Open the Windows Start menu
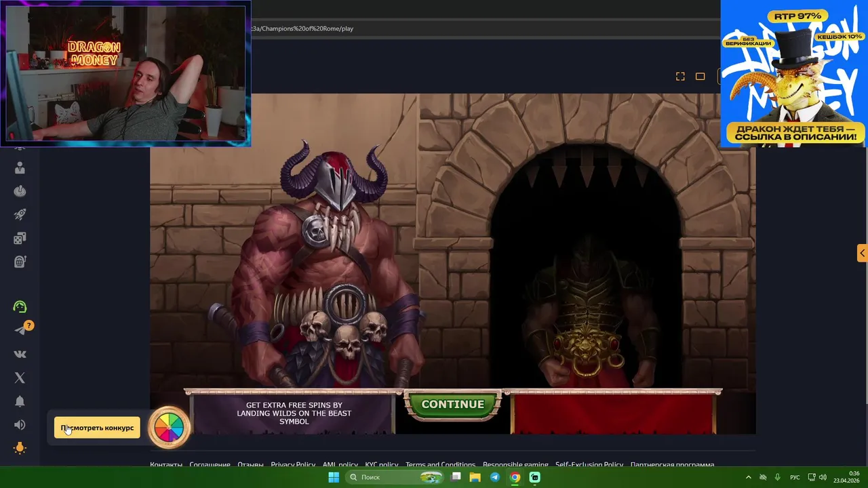This screenshot has width=868, height=488. (334, 477)
